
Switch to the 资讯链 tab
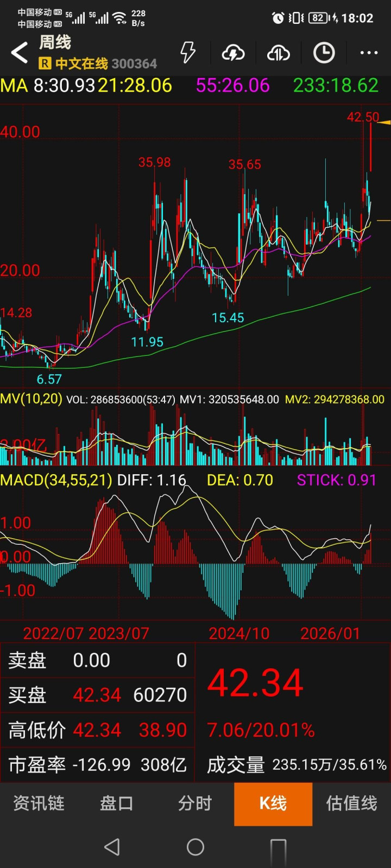coord(39,803)
